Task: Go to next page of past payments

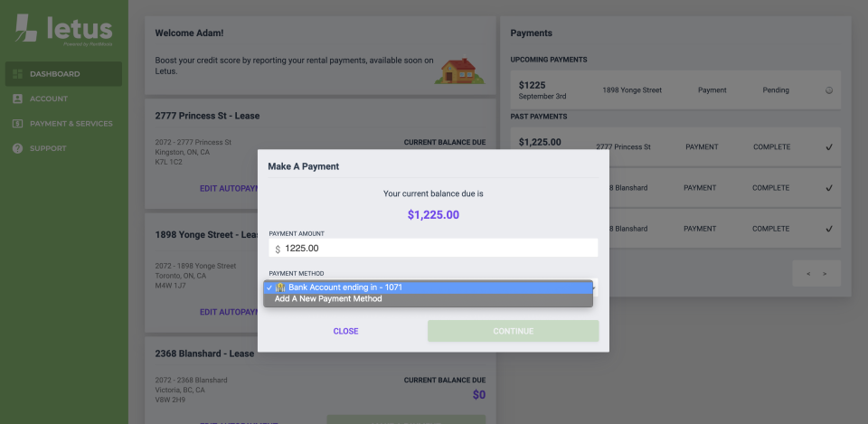Action: click(825, 274)
